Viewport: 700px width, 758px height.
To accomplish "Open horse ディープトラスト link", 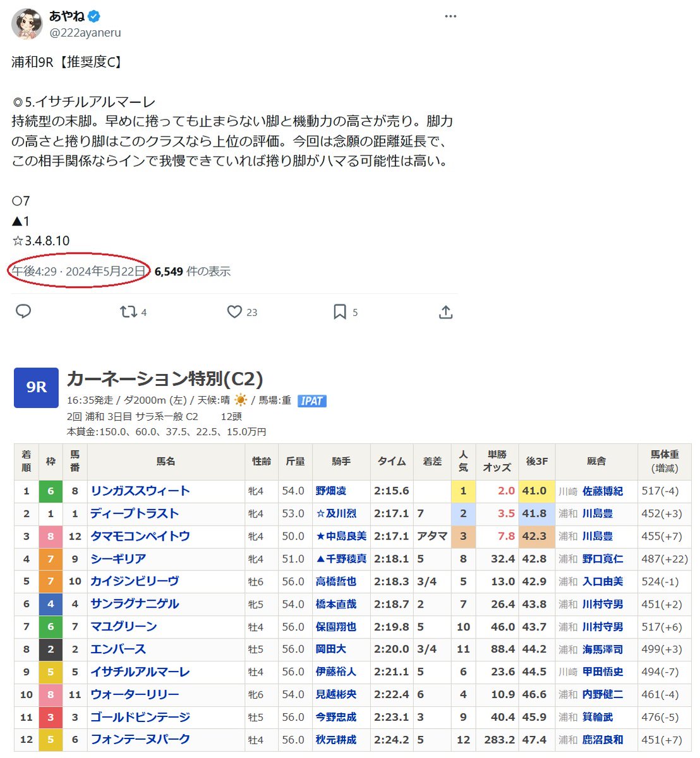I will 135,514.
